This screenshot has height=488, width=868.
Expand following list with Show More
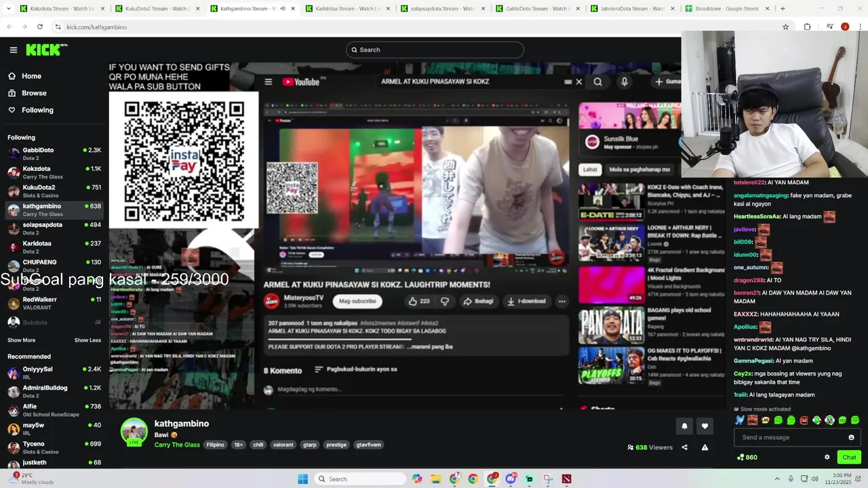(x=21, y=340)
